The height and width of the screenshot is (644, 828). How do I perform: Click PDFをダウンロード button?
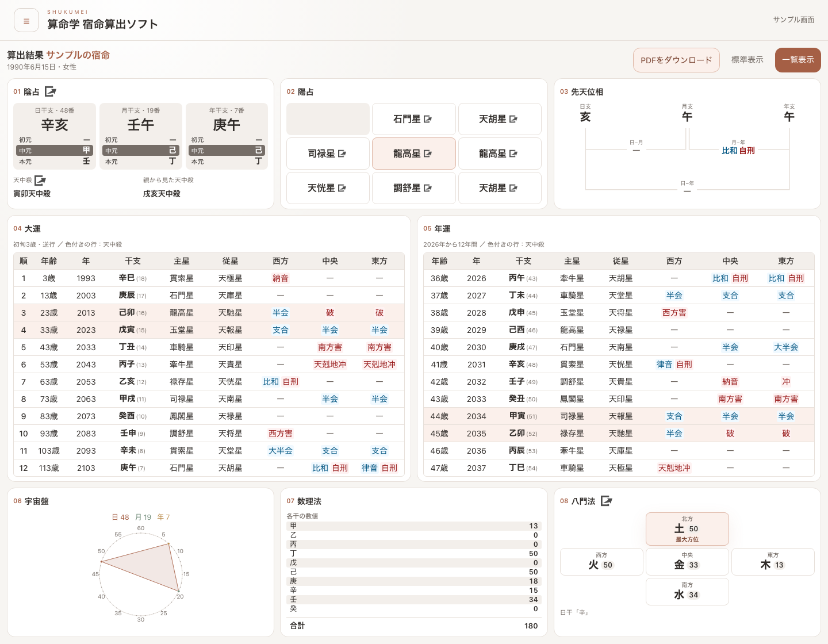676,60
